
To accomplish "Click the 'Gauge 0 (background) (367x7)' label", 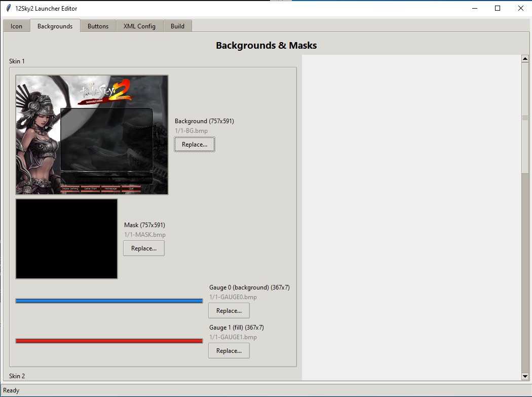I will coord(249,287).
